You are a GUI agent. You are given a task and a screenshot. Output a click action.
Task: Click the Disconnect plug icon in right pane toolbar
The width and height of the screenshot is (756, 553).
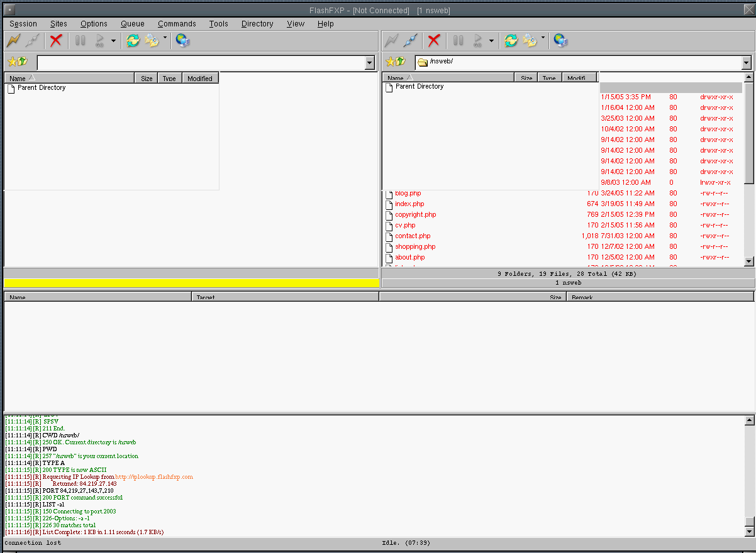[411, 41]
